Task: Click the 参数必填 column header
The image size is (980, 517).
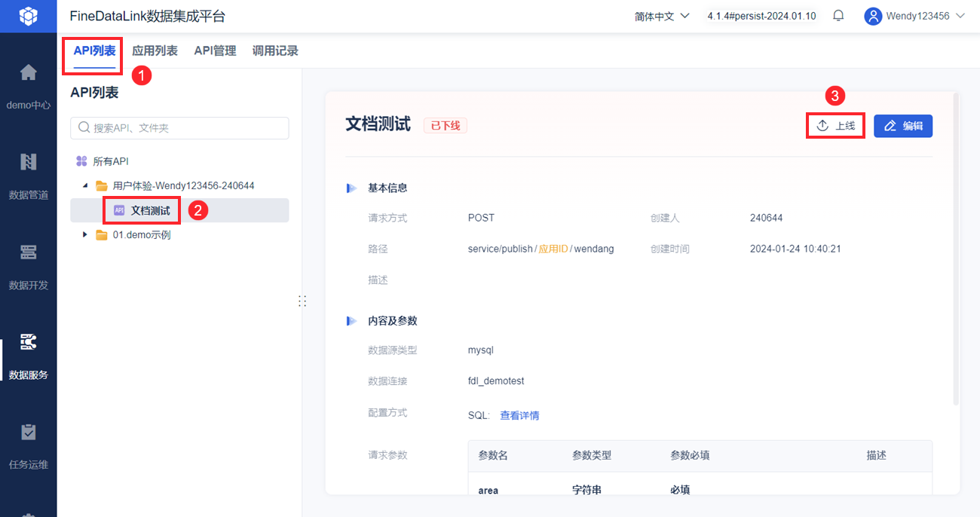Action: (690, 455)
